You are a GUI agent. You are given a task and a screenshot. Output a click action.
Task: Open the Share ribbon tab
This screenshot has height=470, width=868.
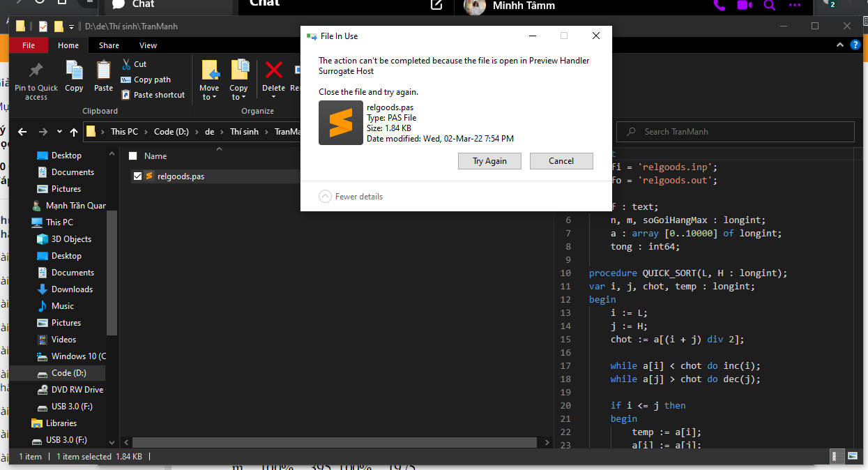(109, 45)
